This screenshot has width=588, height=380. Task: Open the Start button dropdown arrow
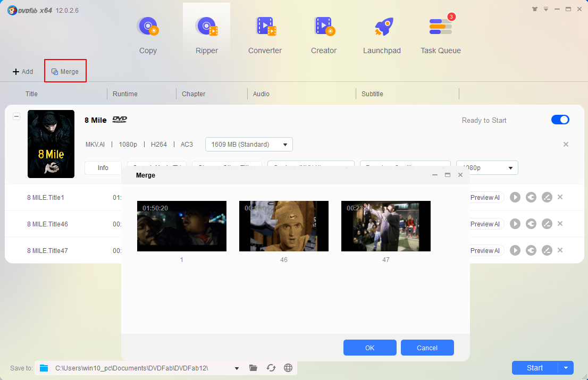pos(566,368)
